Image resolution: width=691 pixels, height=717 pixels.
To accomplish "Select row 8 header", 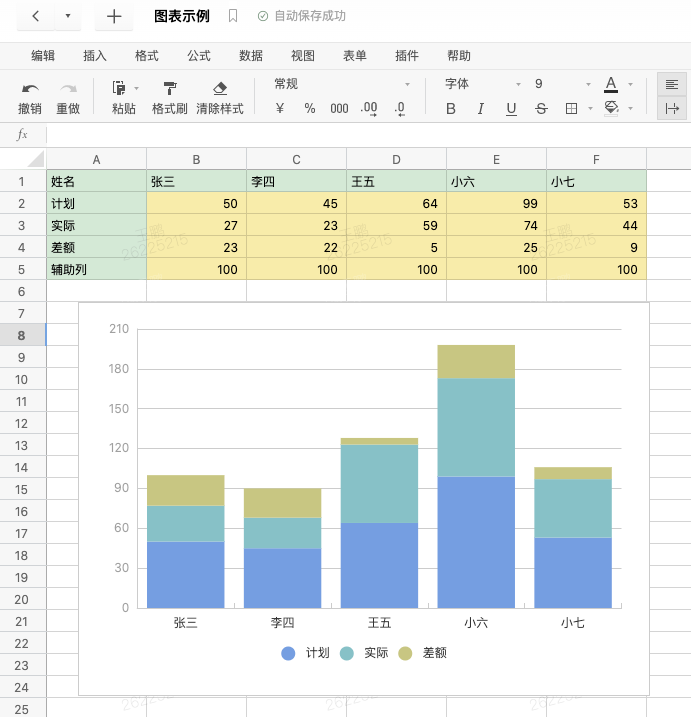I will click(x=21, y=336).
